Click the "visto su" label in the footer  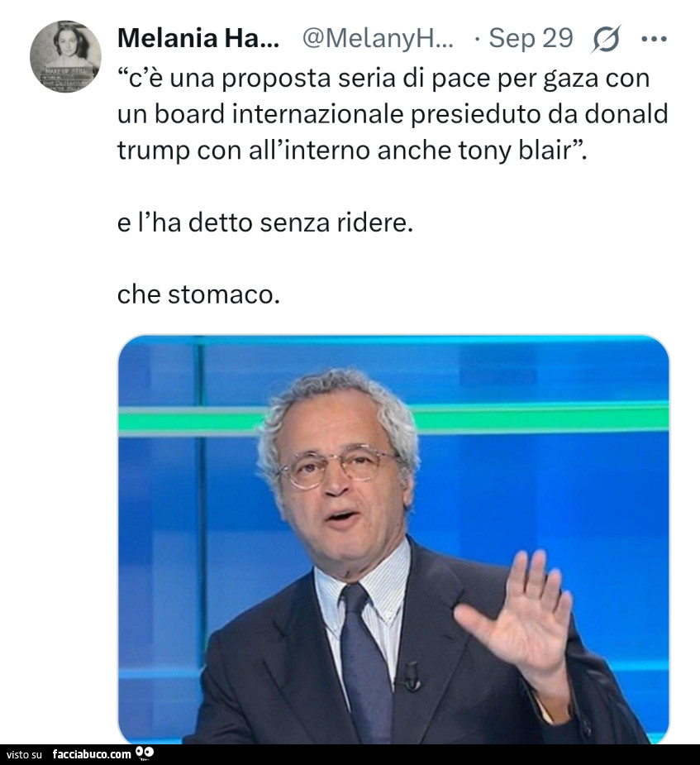[24, 755]
